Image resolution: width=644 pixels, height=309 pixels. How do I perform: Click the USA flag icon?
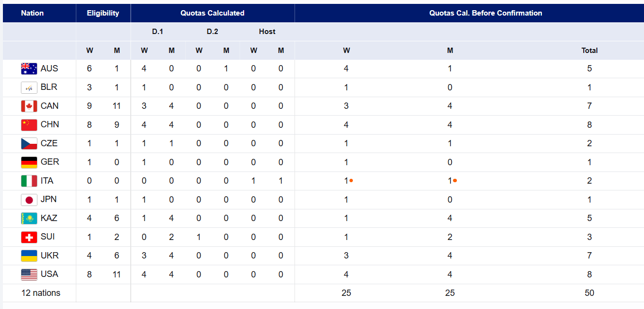point(29,275)
